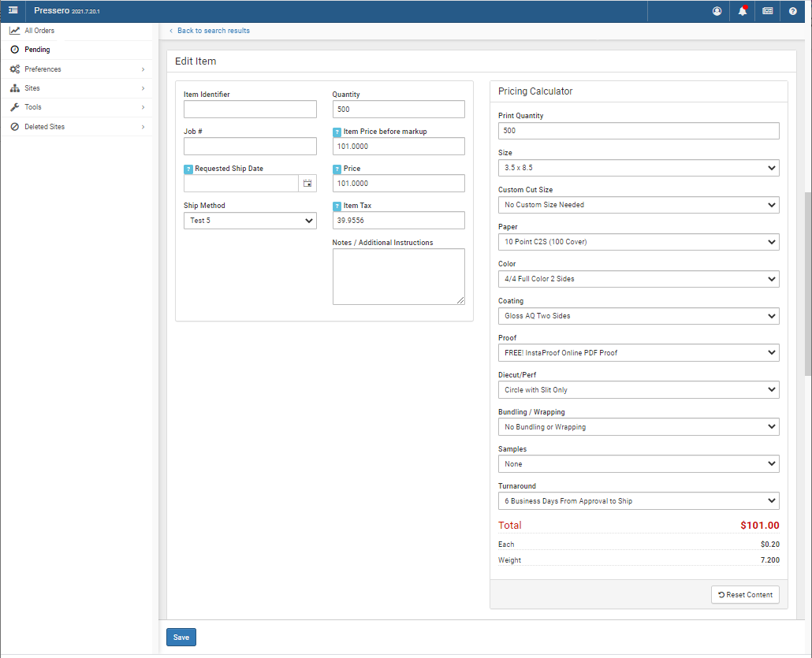812x658 pixels.
Task: Select Pending in the sidebar
Action: point(37,50)
